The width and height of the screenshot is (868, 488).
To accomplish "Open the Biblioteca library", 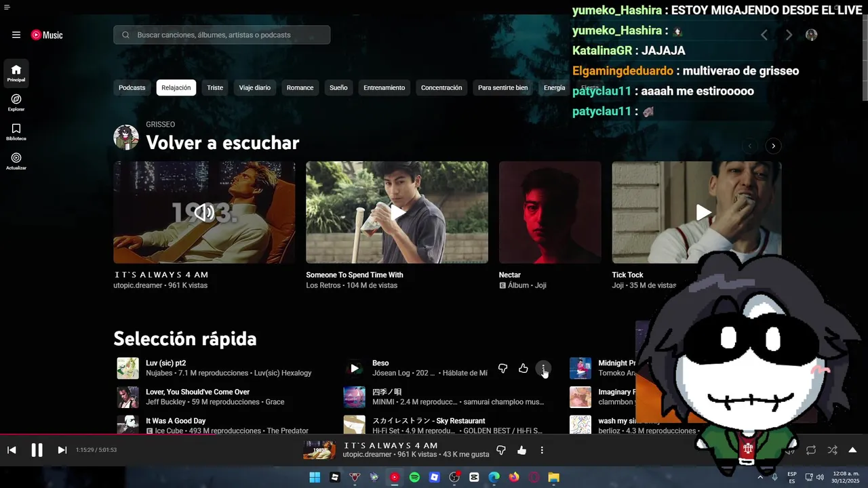I will click(16, 131).
